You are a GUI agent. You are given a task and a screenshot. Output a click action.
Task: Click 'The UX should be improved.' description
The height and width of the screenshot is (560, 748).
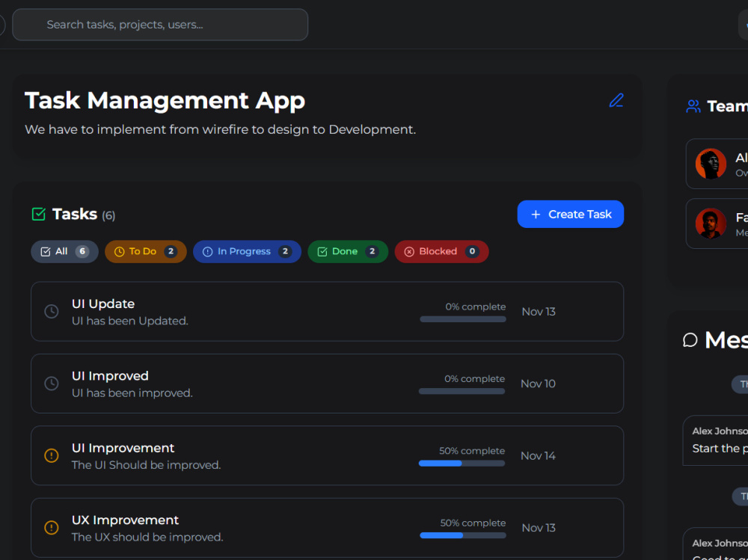(x=147, y=537)
